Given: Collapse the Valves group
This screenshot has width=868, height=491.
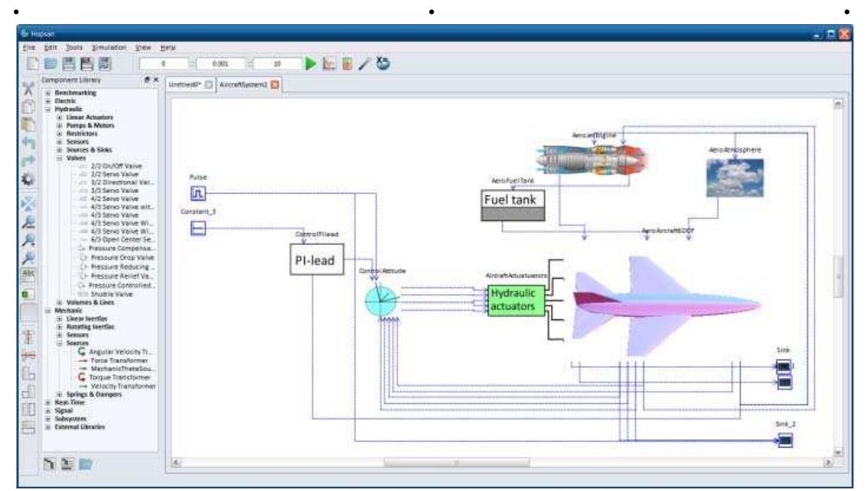Looking at the screenshot, I should tap(60, 158).
